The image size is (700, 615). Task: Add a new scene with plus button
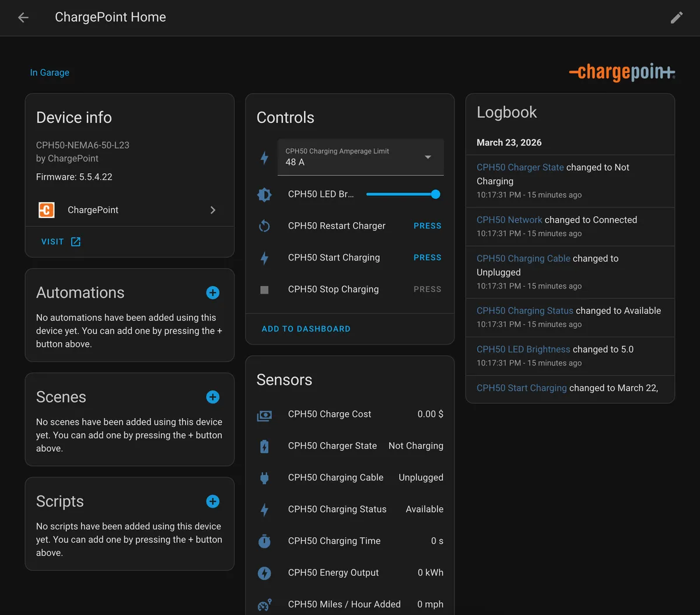[213, 397]
